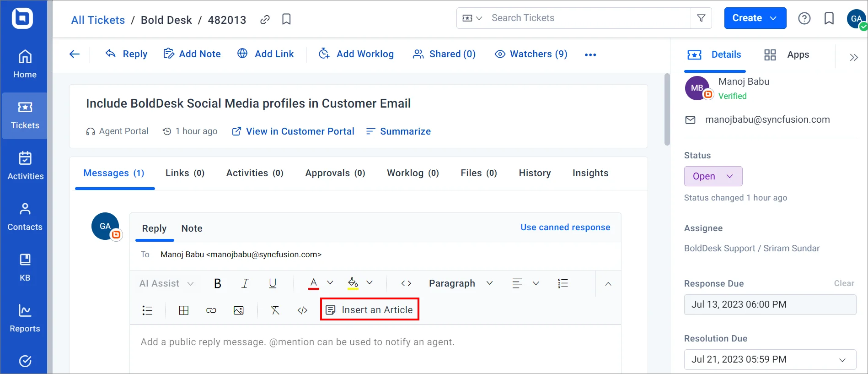Image resolution: width=868 pixels, height=374 pixels.
Task: Click the BoldDesk logo icon
Action: 22,19
